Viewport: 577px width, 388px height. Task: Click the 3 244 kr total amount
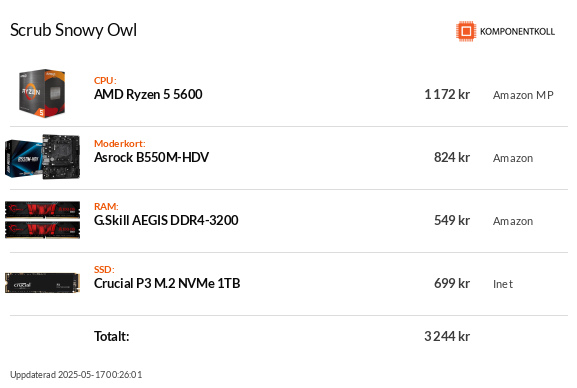pyautogui.click(x=447, y=336)
